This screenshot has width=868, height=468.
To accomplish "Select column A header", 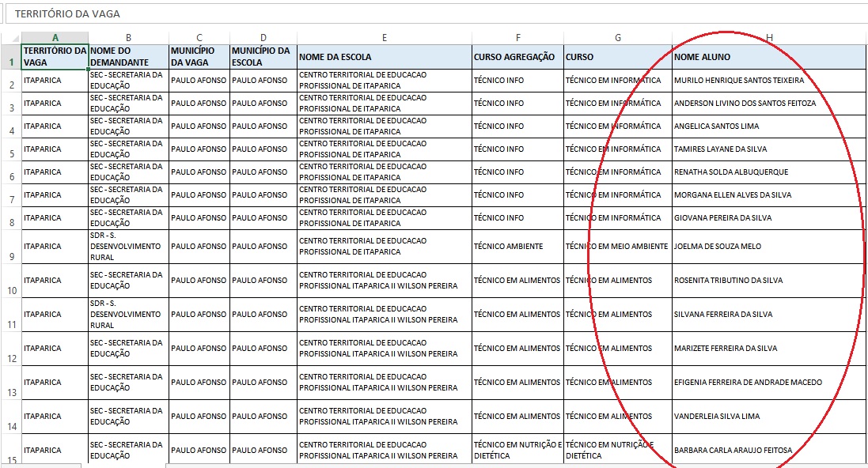I will coord(55,38).
